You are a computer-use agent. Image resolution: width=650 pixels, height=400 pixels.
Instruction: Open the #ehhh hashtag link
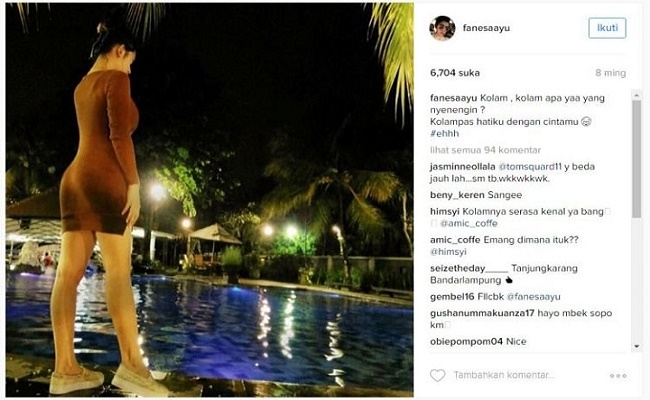[444, 133]
